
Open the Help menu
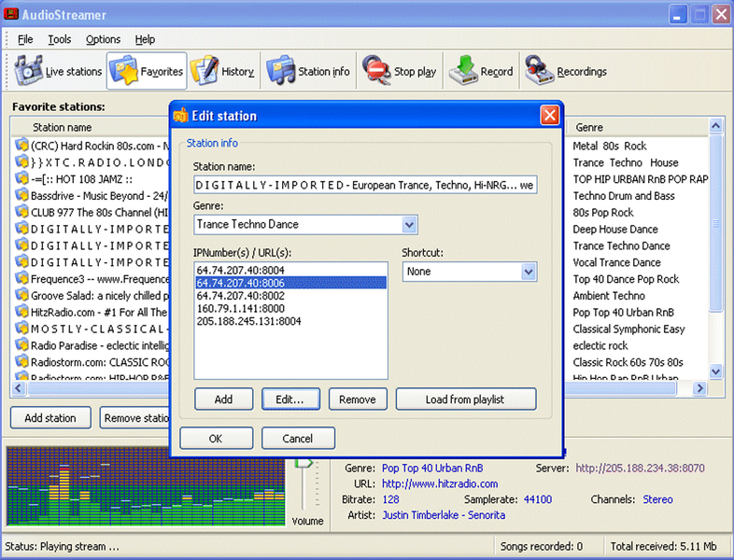click(145, 39)
